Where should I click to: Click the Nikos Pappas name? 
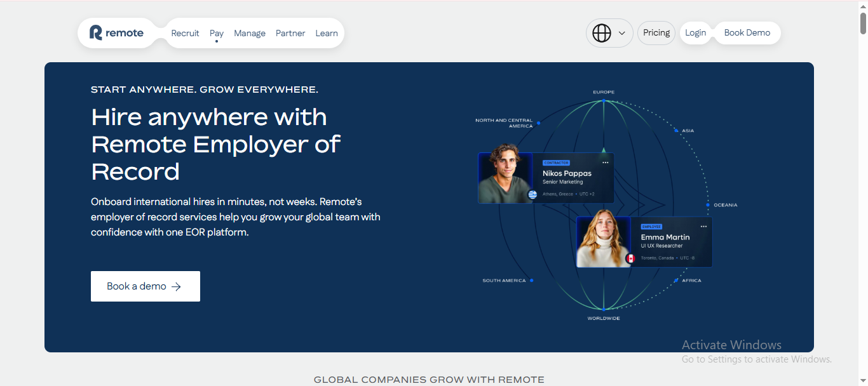tap(567, 173)
